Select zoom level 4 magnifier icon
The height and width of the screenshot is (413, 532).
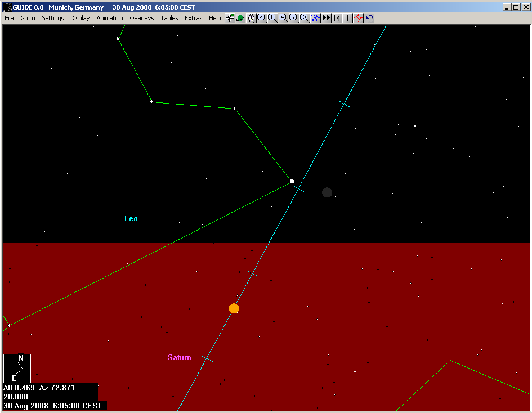tap(283, 18)
